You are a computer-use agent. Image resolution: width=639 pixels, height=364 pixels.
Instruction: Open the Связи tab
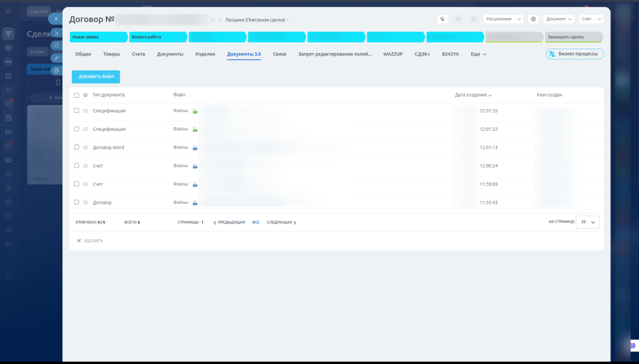[x=280, y=54]
